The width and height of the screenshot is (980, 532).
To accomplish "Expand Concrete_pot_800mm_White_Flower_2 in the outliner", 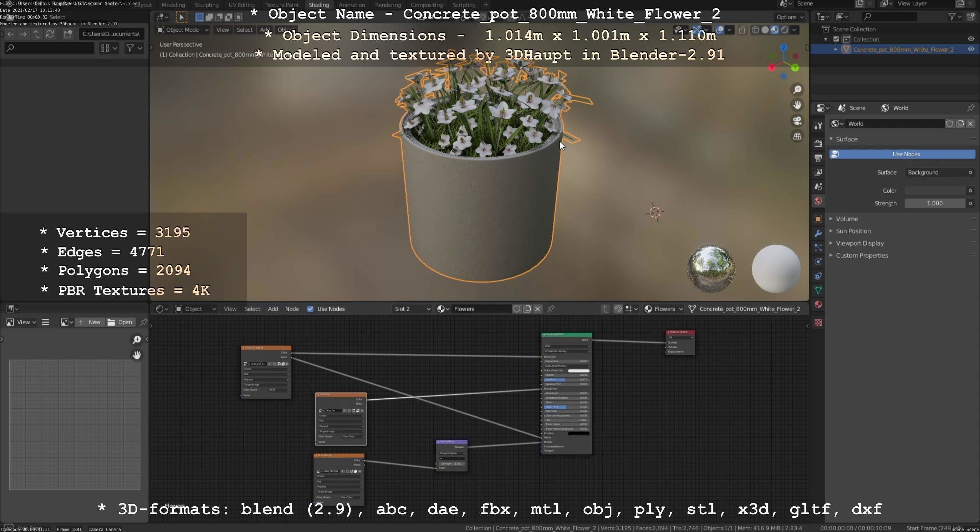I will [836, 50].
